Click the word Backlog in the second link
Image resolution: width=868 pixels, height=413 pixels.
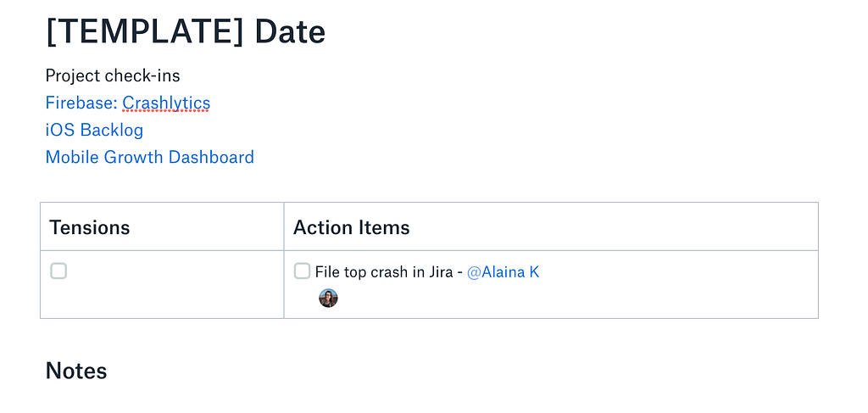click(112, 131)
